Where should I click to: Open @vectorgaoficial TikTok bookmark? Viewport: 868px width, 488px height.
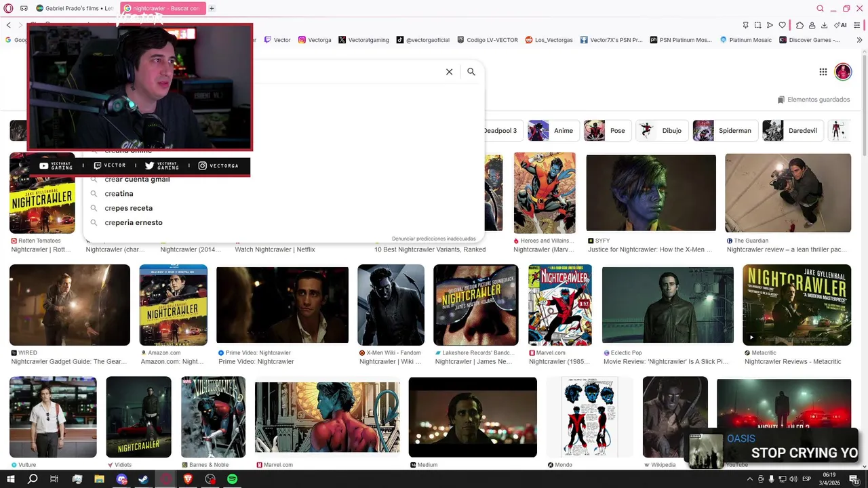click(x=423, y=40)
